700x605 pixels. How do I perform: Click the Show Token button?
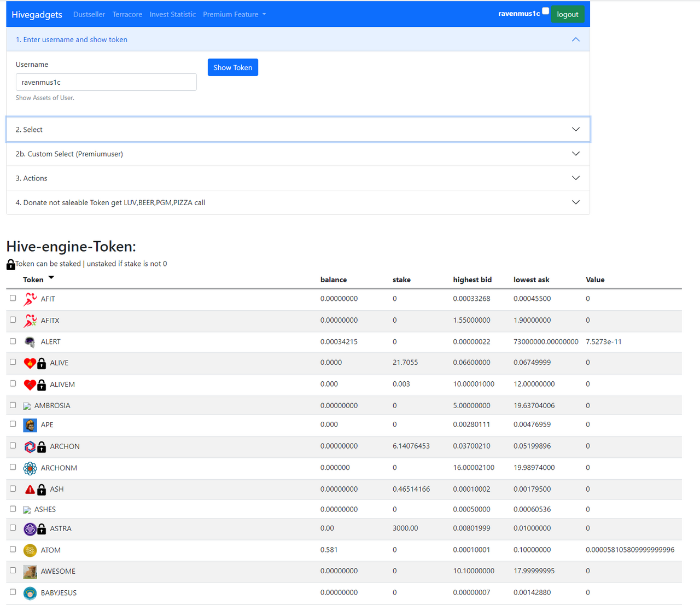233,67
